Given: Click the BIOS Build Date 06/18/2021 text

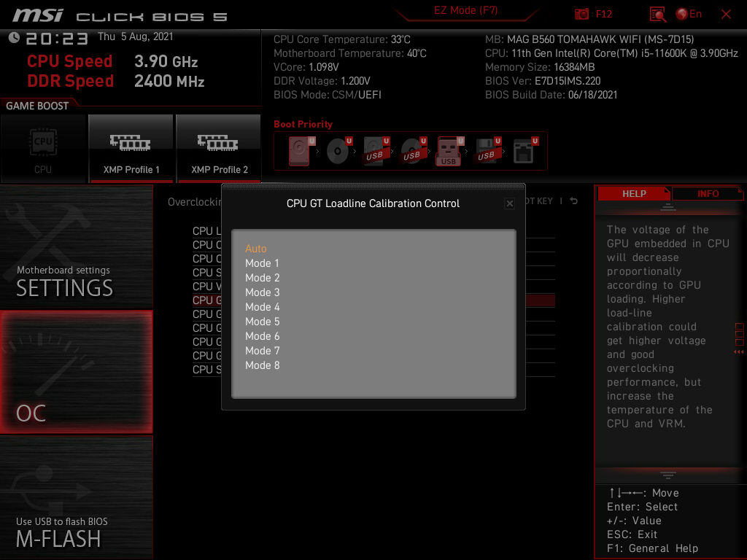Looking at the screenshot, I should [551, 95].
